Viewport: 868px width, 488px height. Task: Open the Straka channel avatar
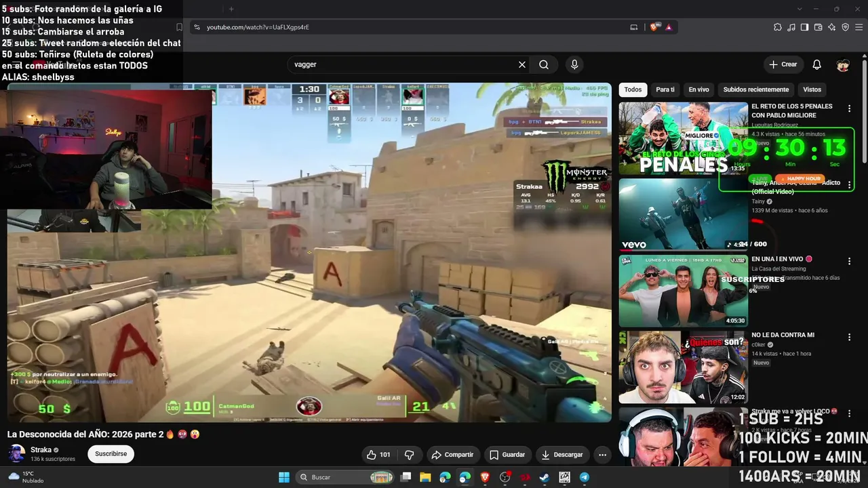(17, 454)
